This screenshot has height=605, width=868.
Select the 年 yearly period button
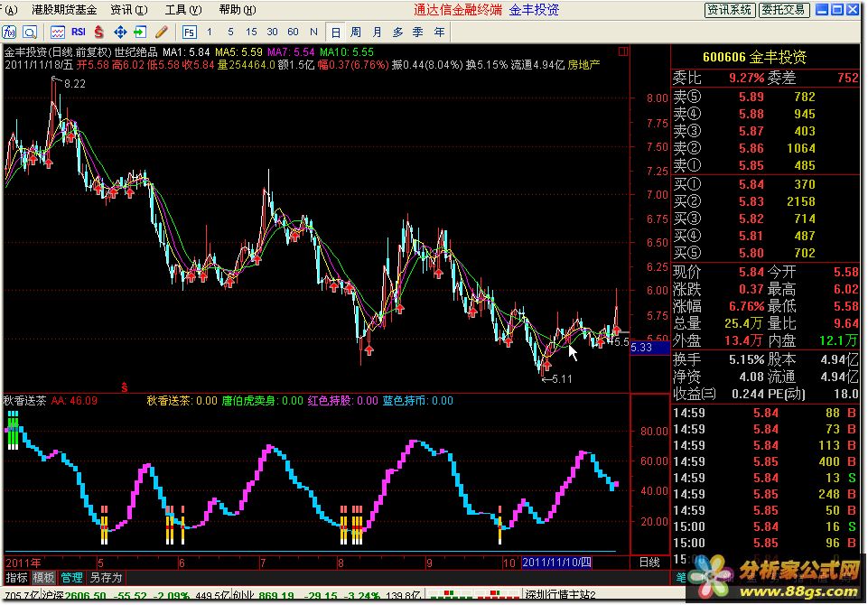(x=439, y=33)
